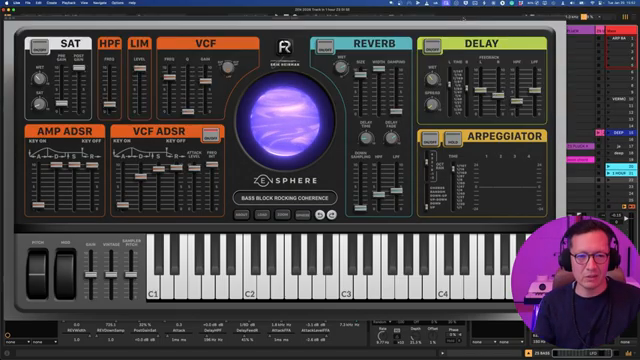
Task: Click the SAT wet knob
Action: click(x=40, y=78)
